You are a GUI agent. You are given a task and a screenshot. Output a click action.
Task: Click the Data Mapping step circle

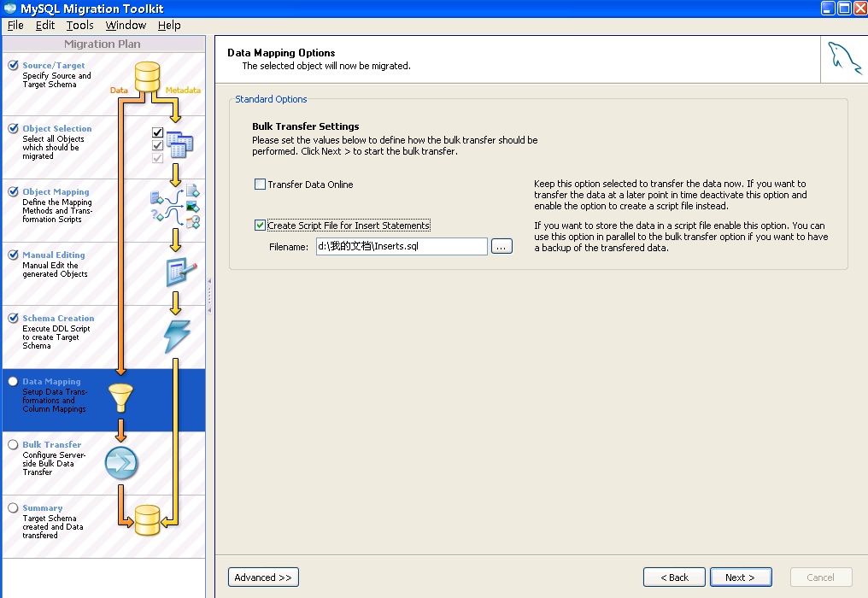pos(14,381)
